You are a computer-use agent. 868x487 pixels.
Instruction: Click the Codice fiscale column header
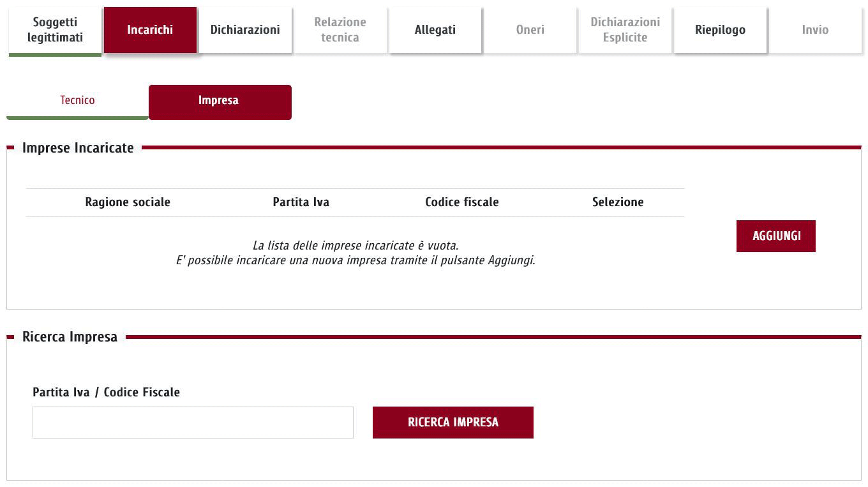tap(461, 202)
